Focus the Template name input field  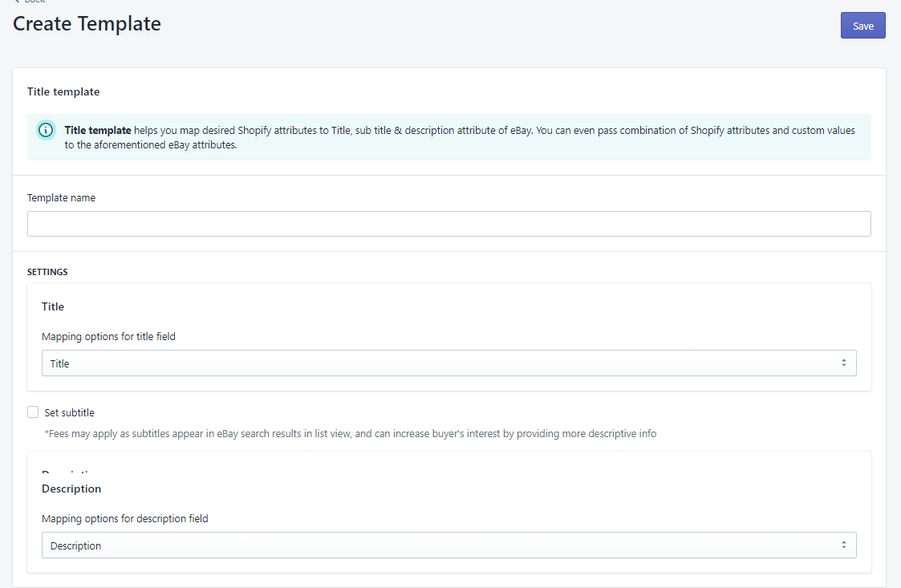click(448, 224)
